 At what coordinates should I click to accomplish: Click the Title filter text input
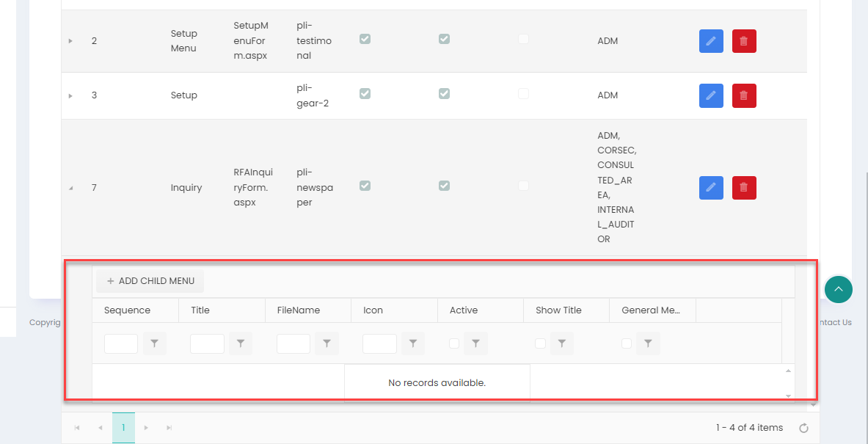click(207, 343)
